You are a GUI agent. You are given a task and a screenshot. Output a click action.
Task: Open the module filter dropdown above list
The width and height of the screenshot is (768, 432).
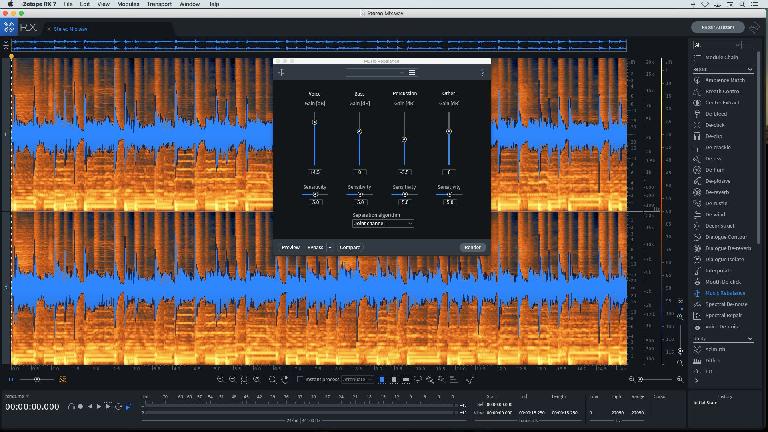click(718, 45)
